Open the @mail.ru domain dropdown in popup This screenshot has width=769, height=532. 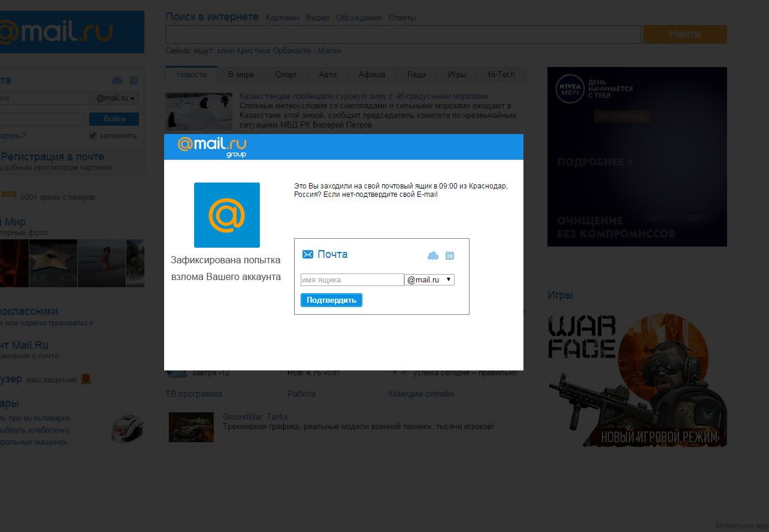pyautogui.click(x=429, y=279)
